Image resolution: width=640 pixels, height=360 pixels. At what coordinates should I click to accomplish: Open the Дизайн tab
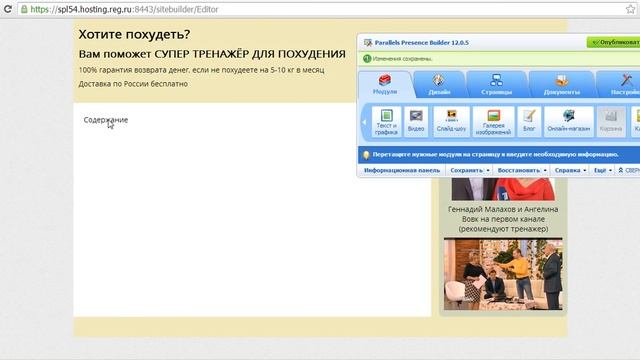pos(439,85)
